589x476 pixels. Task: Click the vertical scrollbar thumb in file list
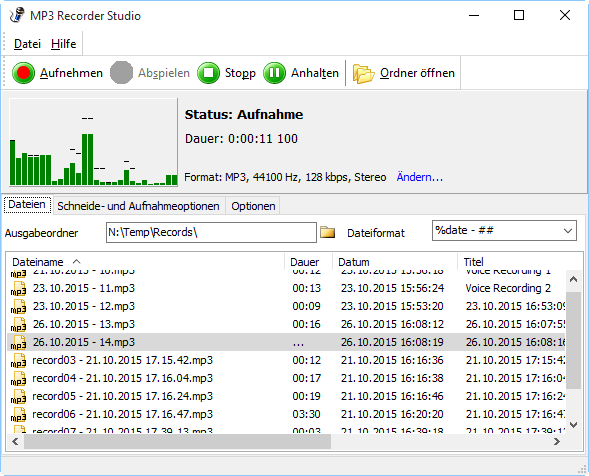[573, 340]
